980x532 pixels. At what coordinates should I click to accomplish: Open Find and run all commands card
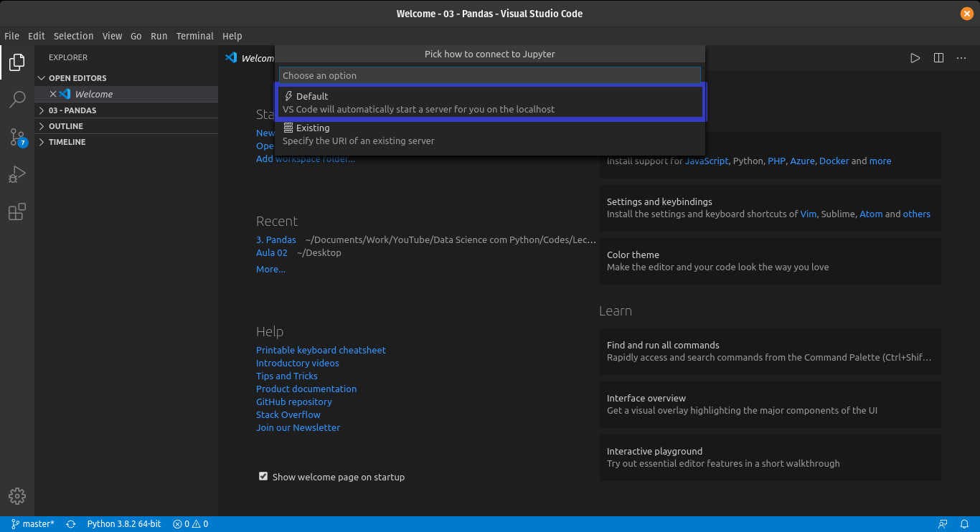coord(770,351)
